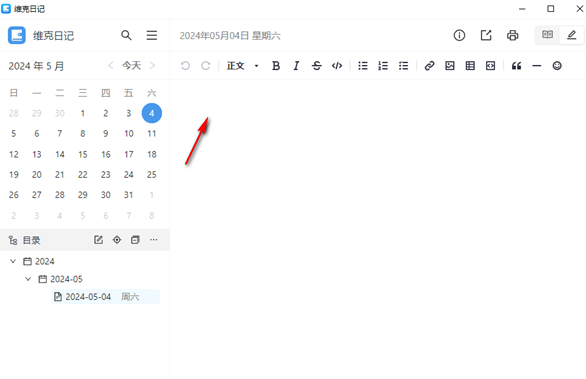Select May 1 in the calendar
Viewport: 586px width, 379px height.
point(83,113)
